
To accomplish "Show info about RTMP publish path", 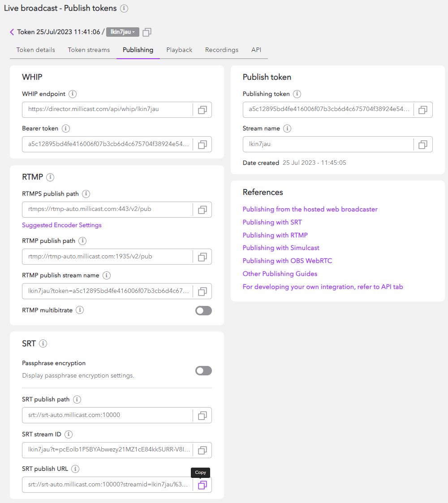I will pos(82,241).
